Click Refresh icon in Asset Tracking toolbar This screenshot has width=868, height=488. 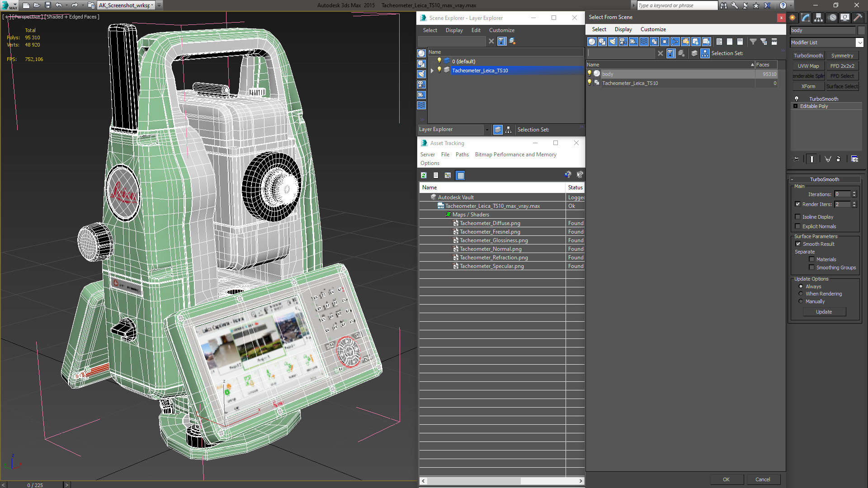(424, 175)
